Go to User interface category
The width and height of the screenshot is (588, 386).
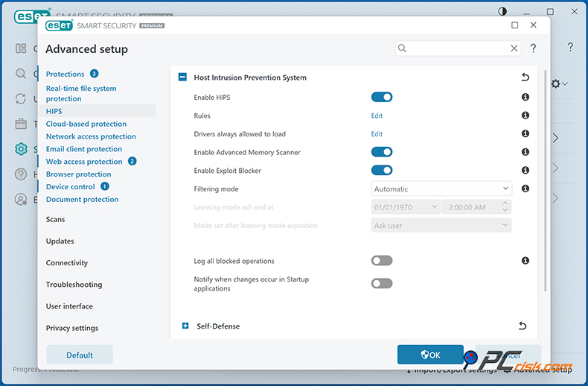69,306
